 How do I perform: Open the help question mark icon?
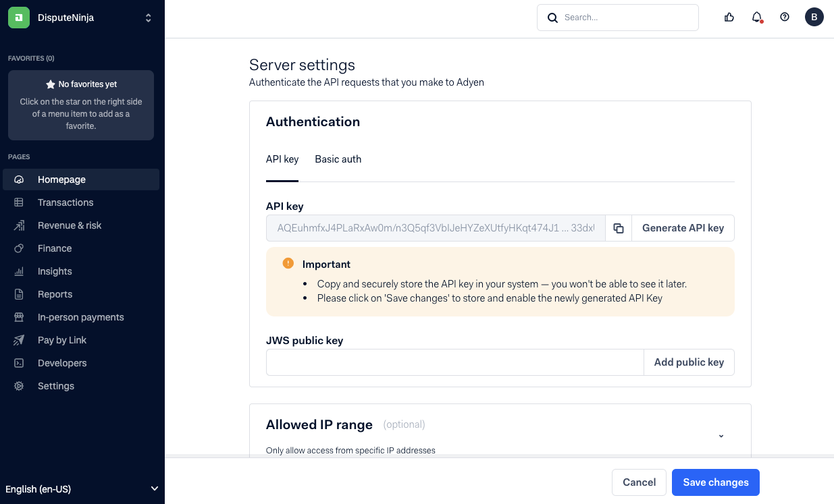[x=785, y=18]
